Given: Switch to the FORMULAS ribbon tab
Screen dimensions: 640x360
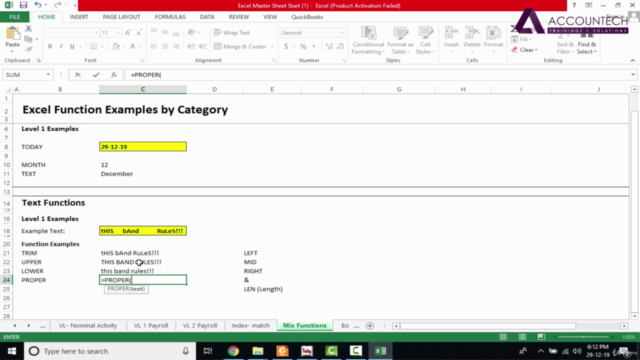Looking at the screenshot, I should [170, 17].
